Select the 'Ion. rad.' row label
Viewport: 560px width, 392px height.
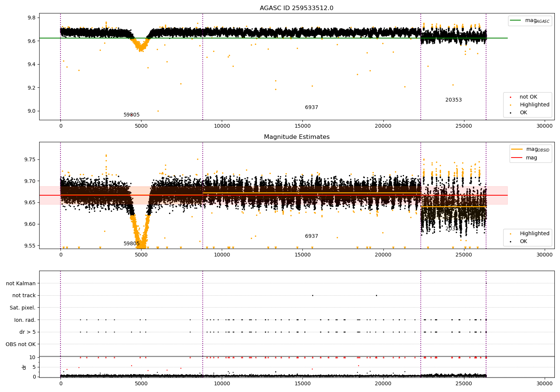pyautogui.click(x=25, y=320)
